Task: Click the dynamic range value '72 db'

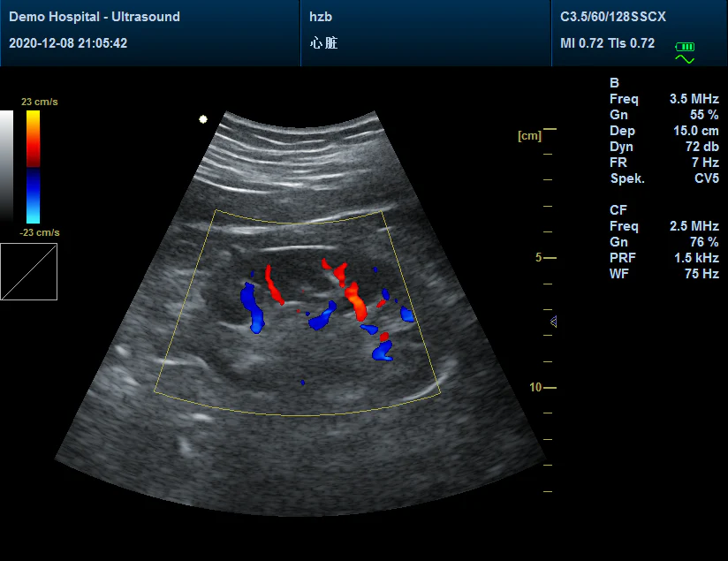Action: (702, 147)
